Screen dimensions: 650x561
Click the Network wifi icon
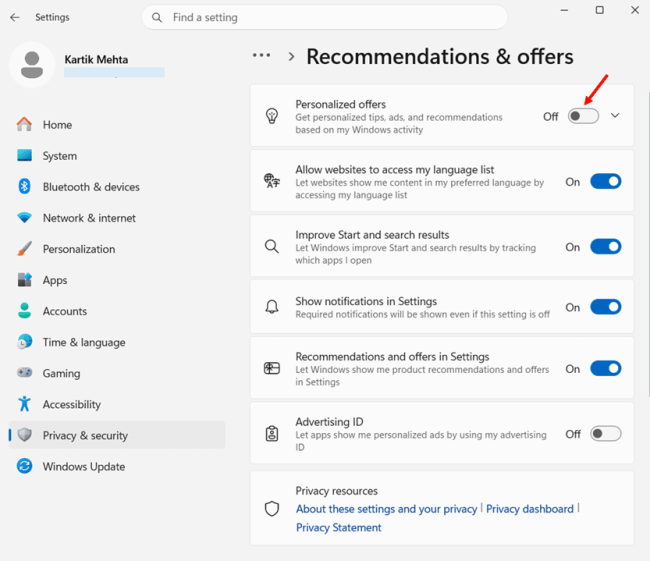coord(24,218)
